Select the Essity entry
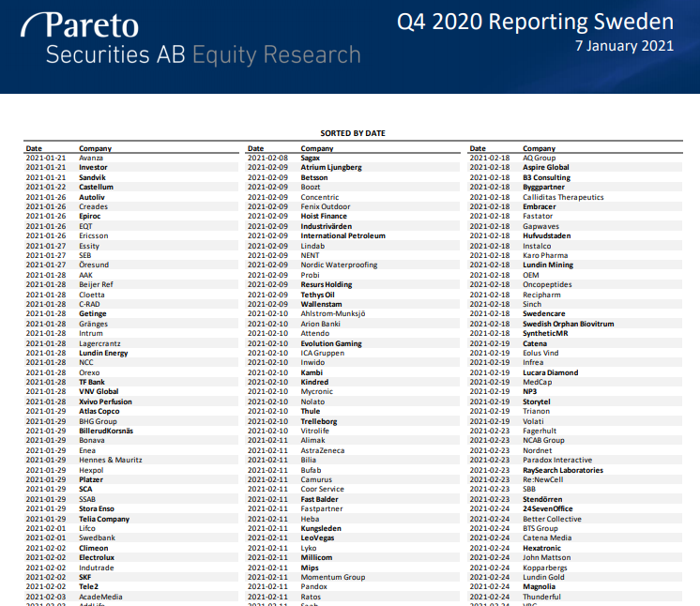The image size is (700, 606). pyautogui.click(x=89, y=246)
